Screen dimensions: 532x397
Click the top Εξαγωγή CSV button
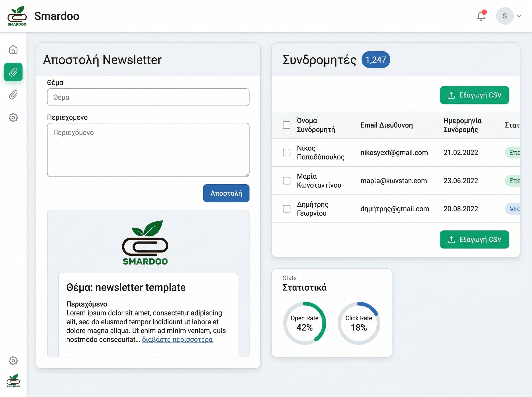474,95
